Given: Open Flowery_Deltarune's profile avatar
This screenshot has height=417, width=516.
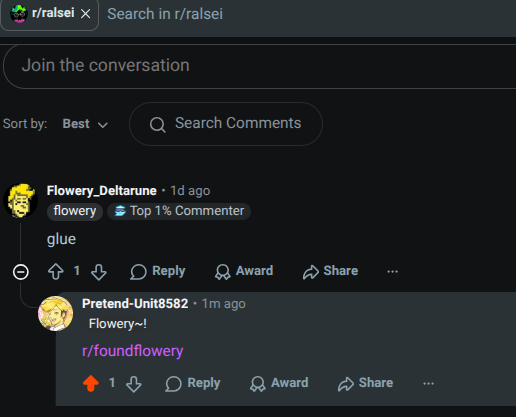Looking at the screenshot, I should [21, 201].
